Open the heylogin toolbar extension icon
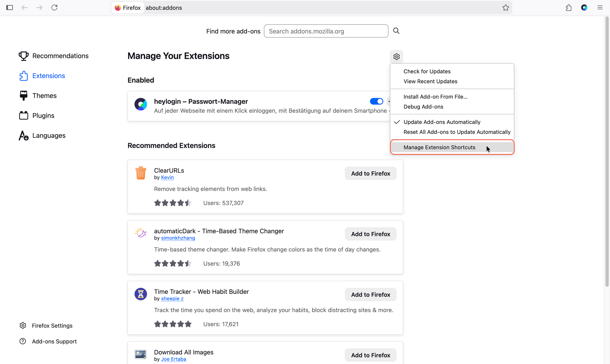This screenshot has height=364, width=610. (x=584, y=7)
